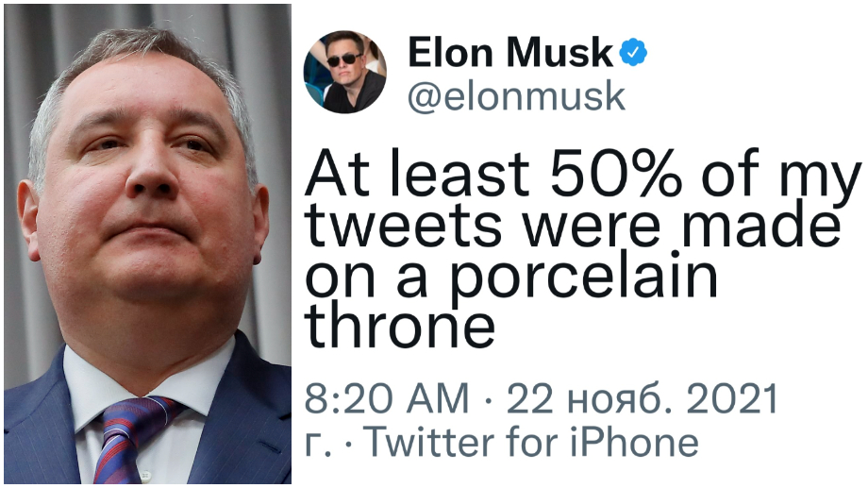
Task: Select the Twitter for iPhone source link
Action: (532, 442)
